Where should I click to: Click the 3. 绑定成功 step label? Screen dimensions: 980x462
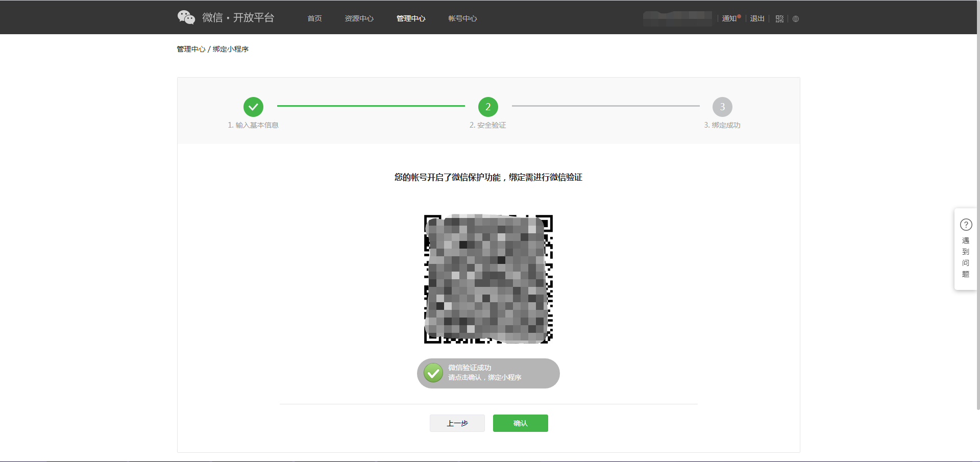(722, 125)
